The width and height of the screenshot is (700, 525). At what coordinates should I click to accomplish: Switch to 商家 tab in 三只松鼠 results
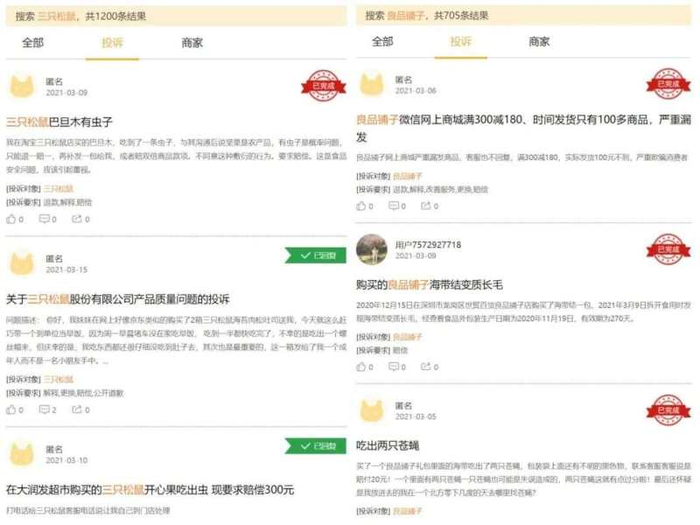(192, 43)
